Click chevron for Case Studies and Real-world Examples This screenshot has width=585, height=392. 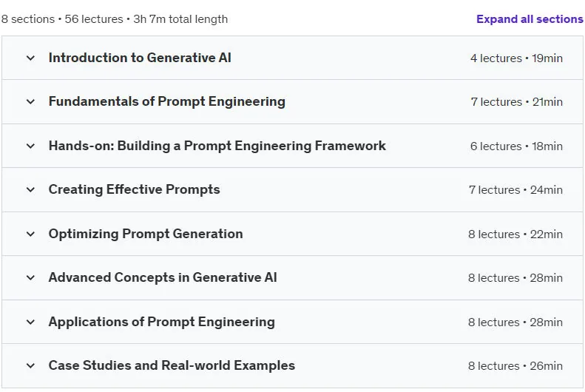click(30, 365)
